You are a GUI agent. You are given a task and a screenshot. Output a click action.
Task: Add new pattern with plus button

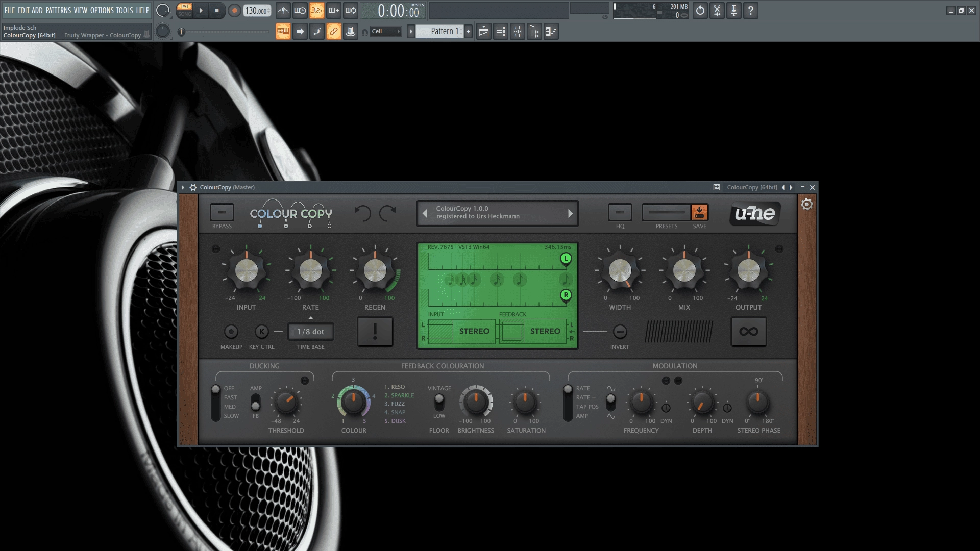coord(468,32)
